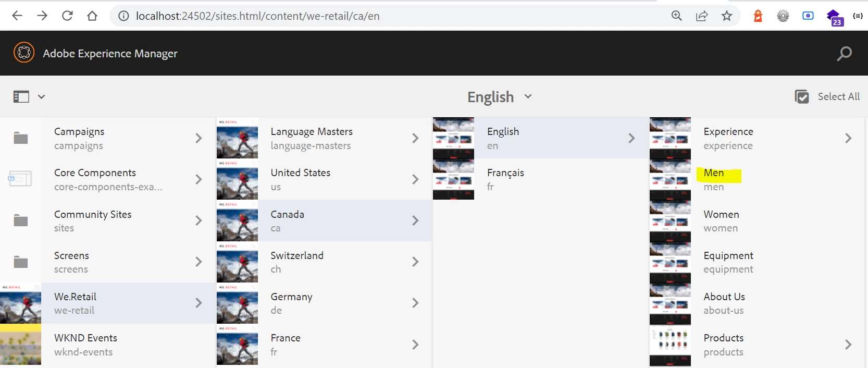Select the Language Masters thumbnail
This screenshot has height=368, width=868.
tap(237, 138)
